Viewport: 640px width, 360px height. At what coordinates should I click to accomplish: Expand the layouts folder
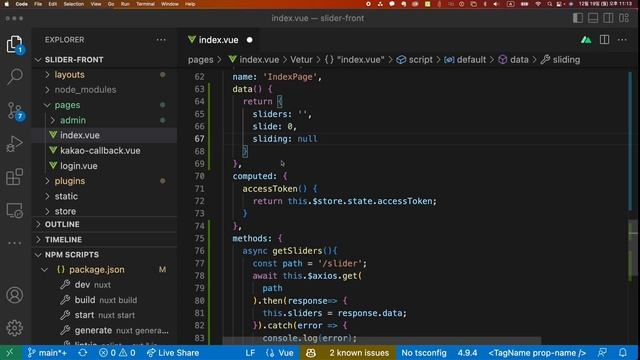(104, 75)
